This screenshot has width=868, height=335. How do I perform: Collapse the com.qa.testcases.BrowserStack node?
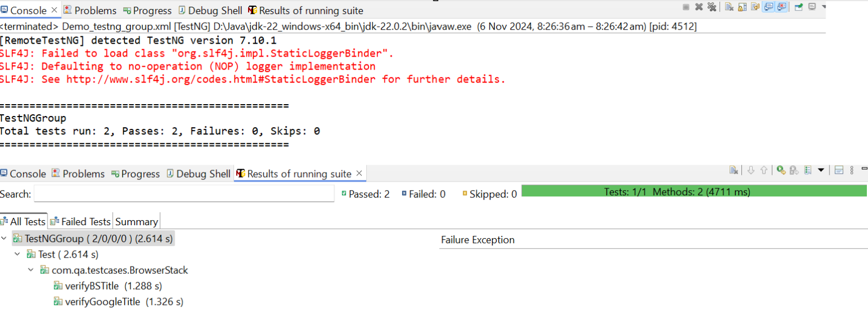pyautogui.click(x=31, y=270)
